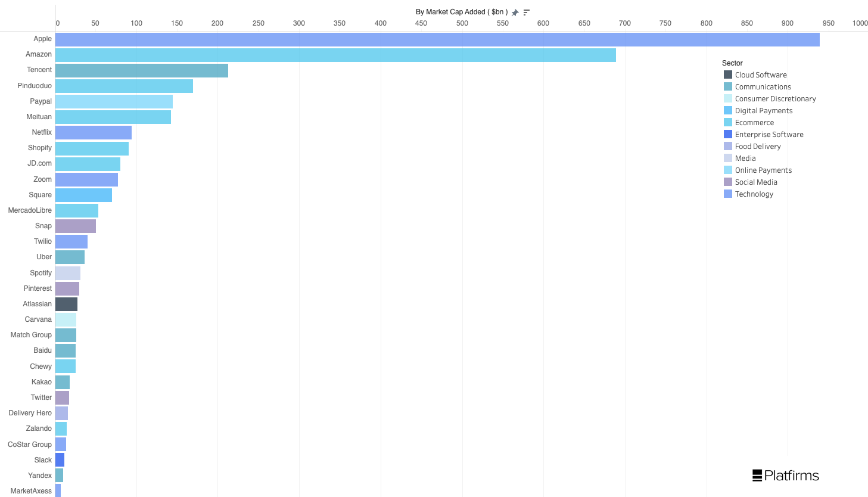Click the Baidu row label
Image resolution: width=868 pixels, height=497 pixels.
42,350
